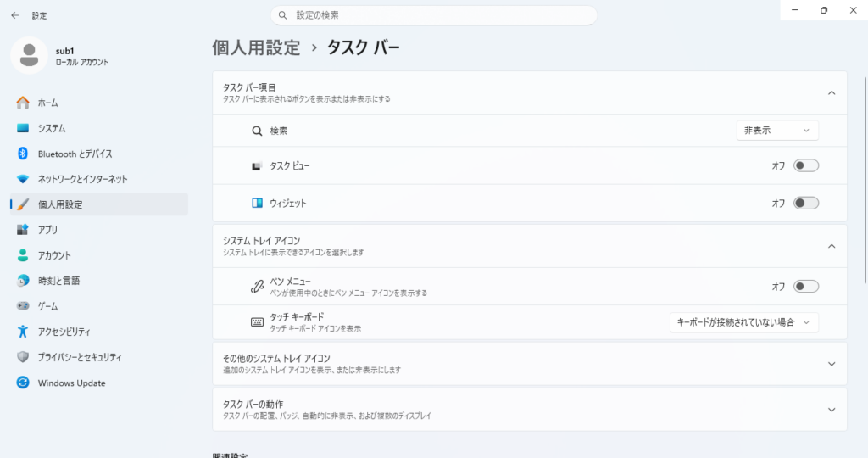Open Windows Update icon in sidebar
Image resolution: width=868 pixels, height=458 pixels.
click(23, 383)
